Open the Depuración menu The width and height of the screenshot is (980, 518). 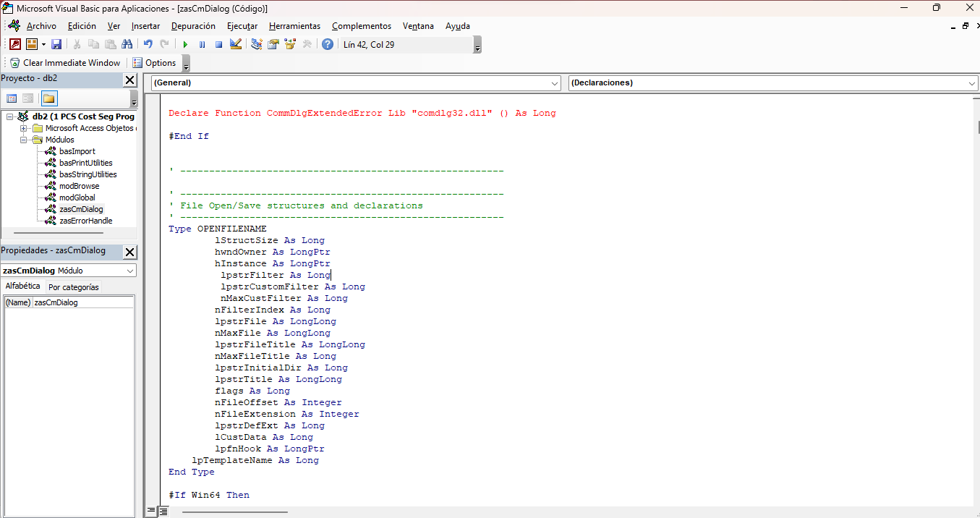click(x=193, y=26)
